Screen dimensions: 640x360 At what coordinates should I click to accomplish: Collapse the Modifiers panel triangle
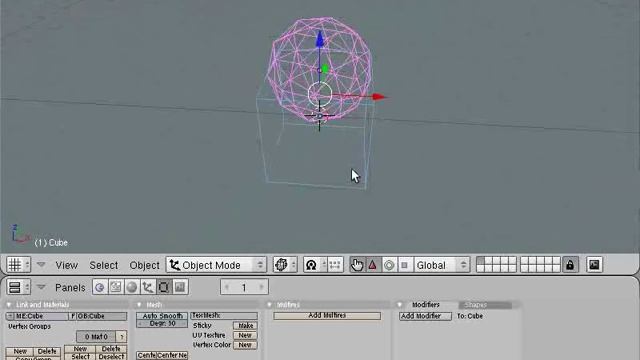[400, 305]
